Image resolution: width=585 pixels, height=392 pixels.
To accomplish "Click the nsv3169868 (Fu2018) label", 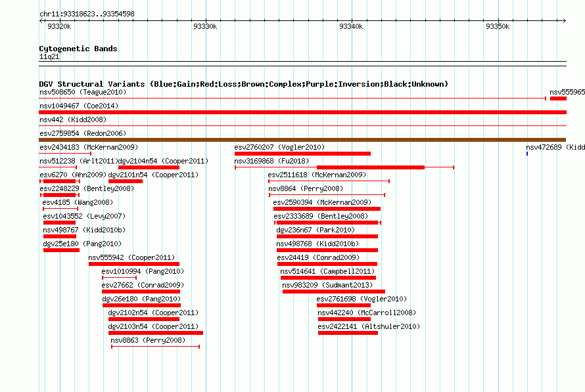I will 271,161.
